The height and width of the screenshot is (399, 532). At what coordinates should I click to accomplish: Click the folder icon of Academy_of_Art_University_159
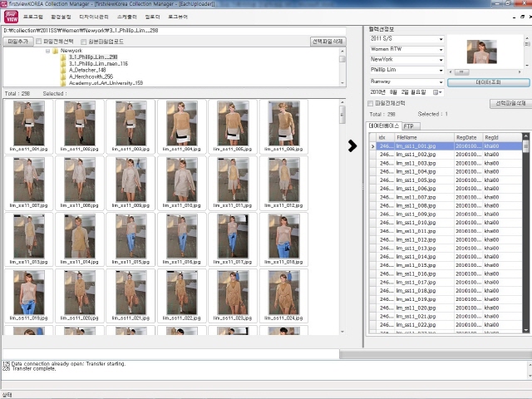63,83
